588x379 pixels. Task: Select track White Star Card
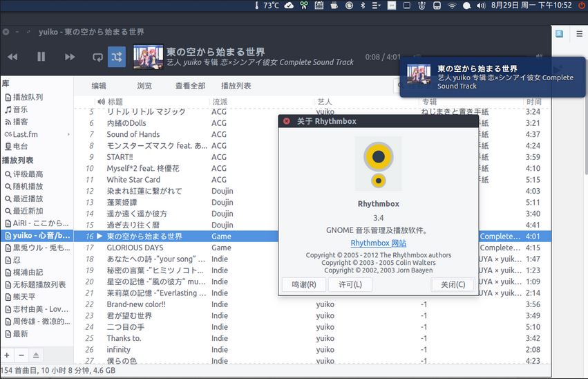point(133,180)
